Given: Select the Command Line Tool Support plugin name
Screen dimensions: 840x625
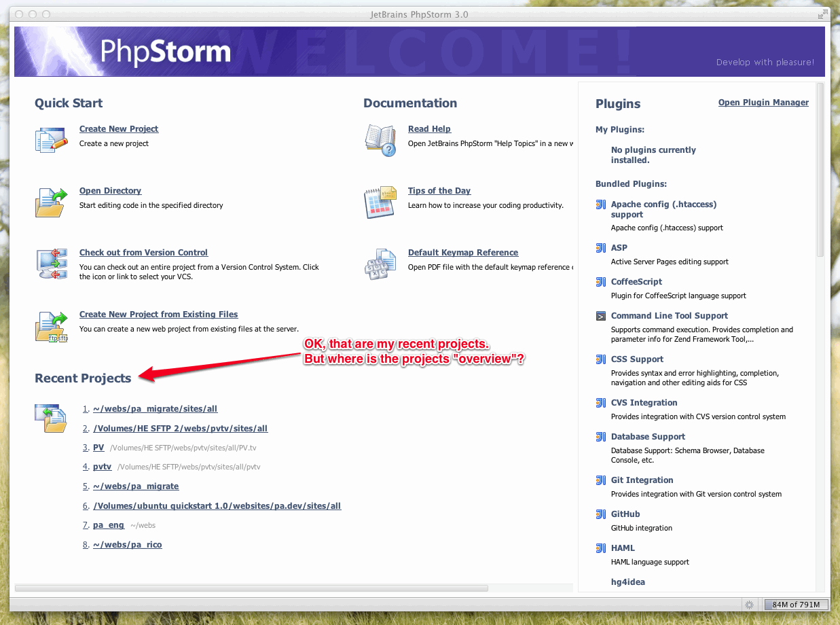Looking at the screenshot, I should click(x=669, y=316).
